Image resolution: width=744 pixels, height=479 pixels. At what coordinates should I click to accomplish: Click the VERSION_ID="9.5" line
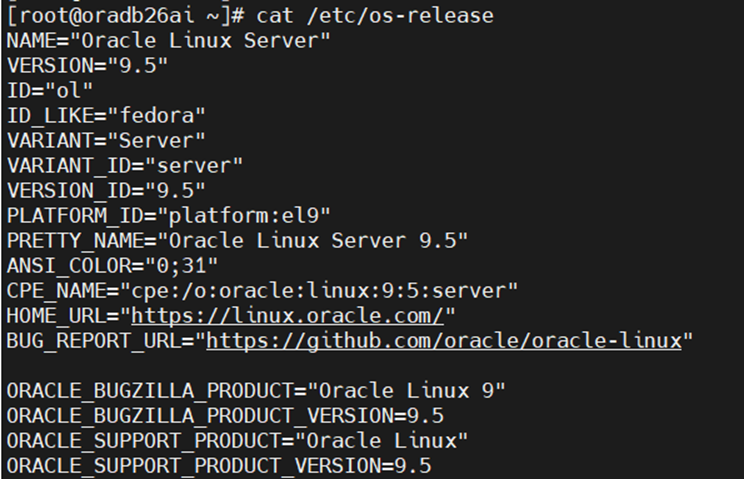[x=106, y=191]
